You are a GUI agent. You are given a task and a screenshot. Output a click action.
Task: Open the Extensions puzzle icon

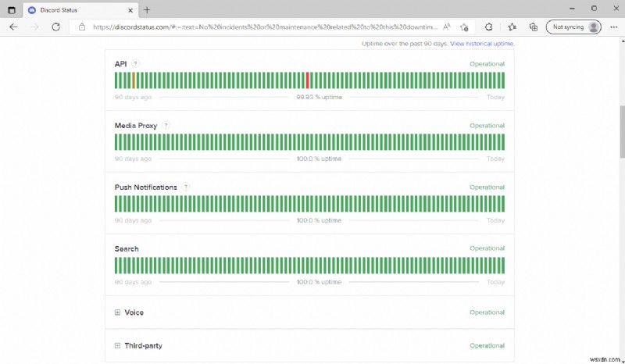489,27
